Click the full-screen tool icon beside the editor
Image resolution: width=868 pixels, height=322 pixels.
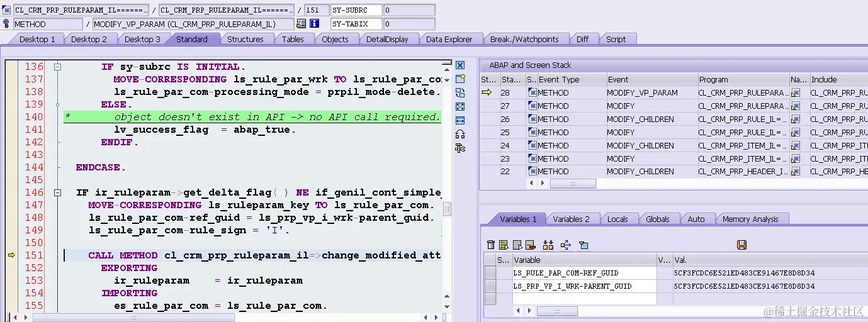click(460, 106)
